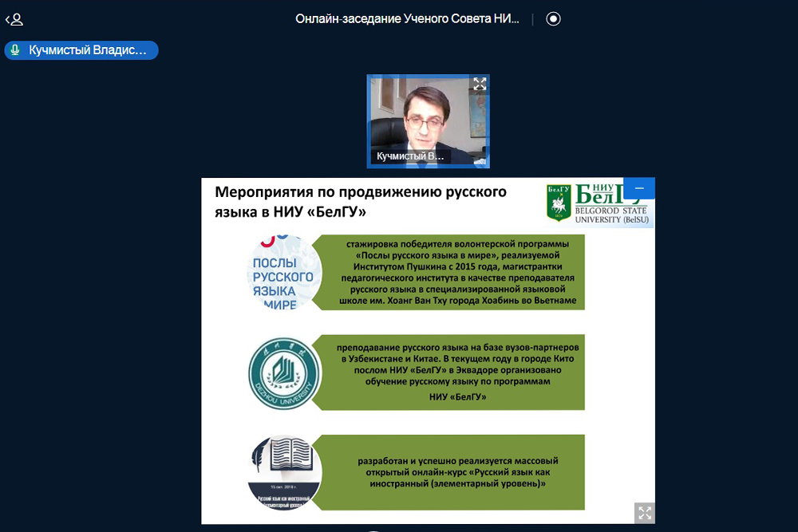
Task: Click the slide heading «Мероприятия по продвижению русского языка»
Action: tap(361, 203)
